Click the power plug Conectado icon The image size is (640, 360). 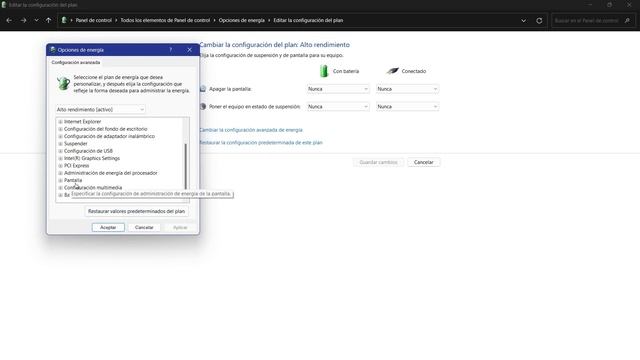393,71
